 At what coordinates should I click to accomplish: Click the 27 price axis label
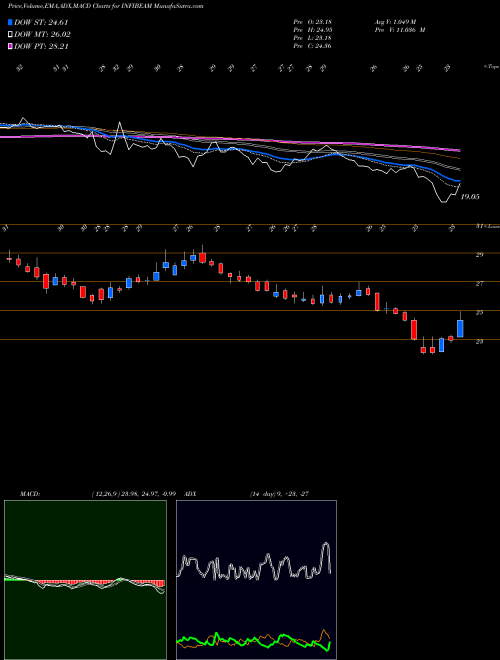479,283
